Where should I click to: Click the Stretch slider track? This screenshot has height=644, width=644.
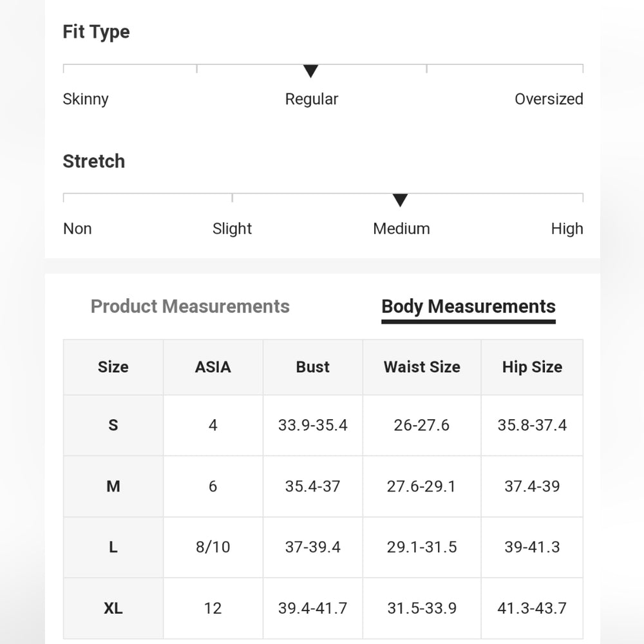coord(323,198)
